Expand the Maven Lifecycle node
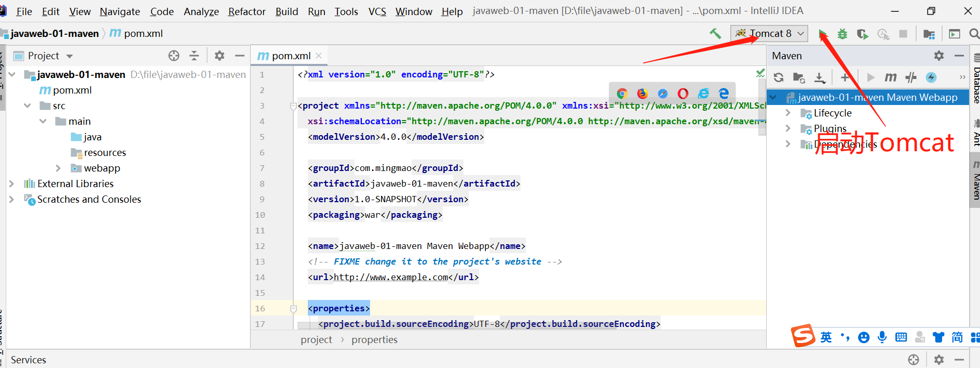The image size is (980, 368). pyautogui.click(x=788, y=113)
